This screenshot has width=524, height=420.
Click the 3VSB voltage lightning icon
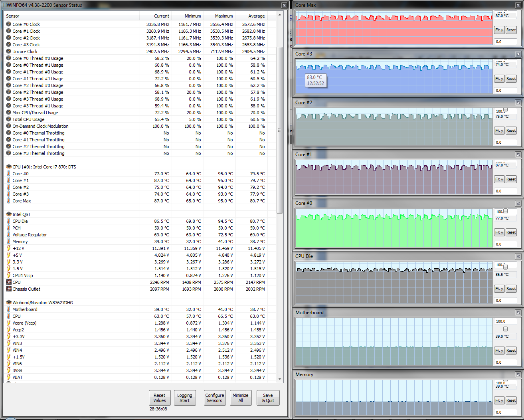pos(8,370)
